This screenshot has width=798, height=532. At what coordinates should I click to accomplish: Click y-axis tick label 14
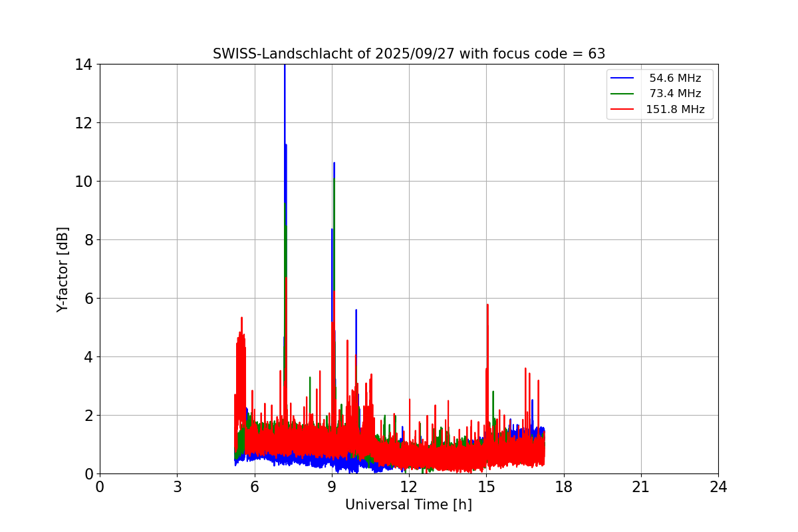pyautogui.click(x=83, y=65)
